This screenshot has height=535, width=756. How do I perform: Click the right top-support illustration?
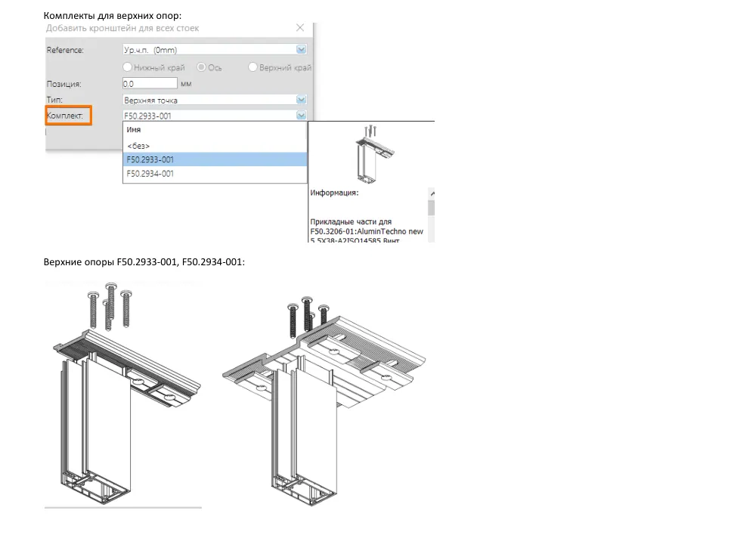tap(324, 400)
